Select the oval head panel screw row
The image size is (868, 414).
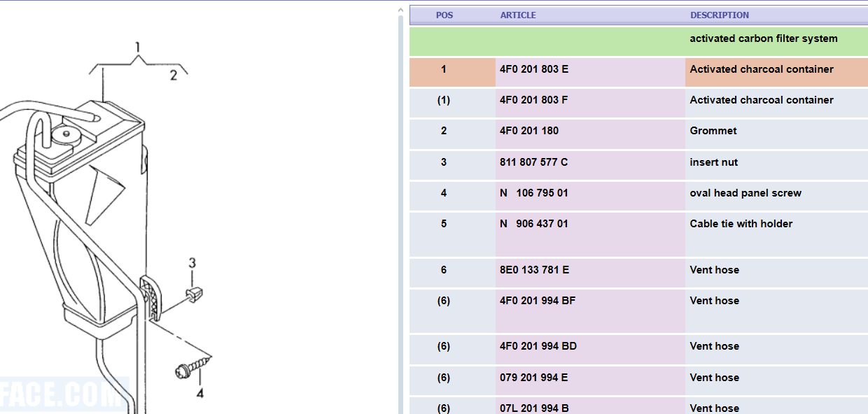pyautogui.click(x=745, y=193)
